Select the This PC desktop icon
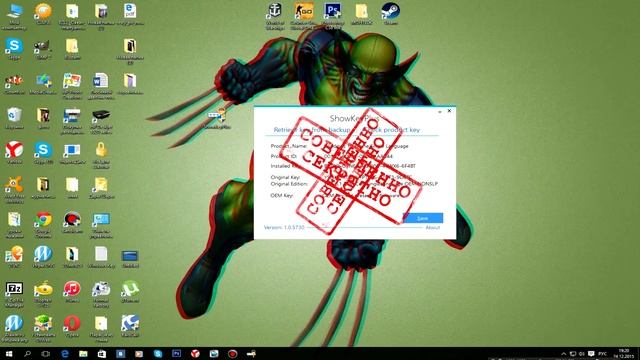This screenshot has height=360, width=640. tap(14, 16)
